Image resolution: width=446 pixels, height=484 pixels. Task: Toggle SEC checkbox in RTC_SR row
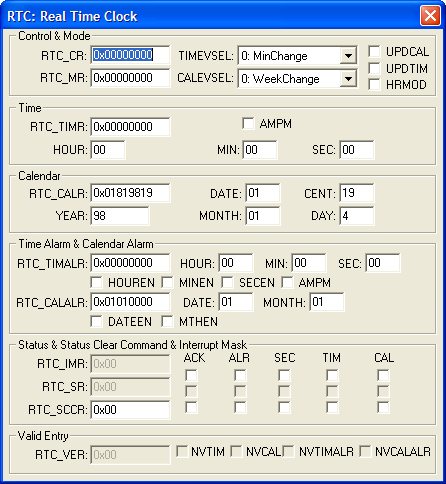pos(284,391)
